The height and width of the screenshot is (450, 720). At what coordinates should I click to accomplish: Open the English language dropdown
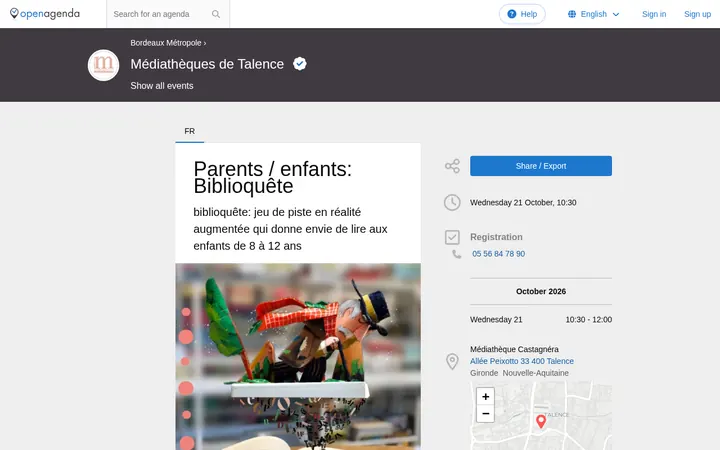pyautogui.click(x=593, y=14)
